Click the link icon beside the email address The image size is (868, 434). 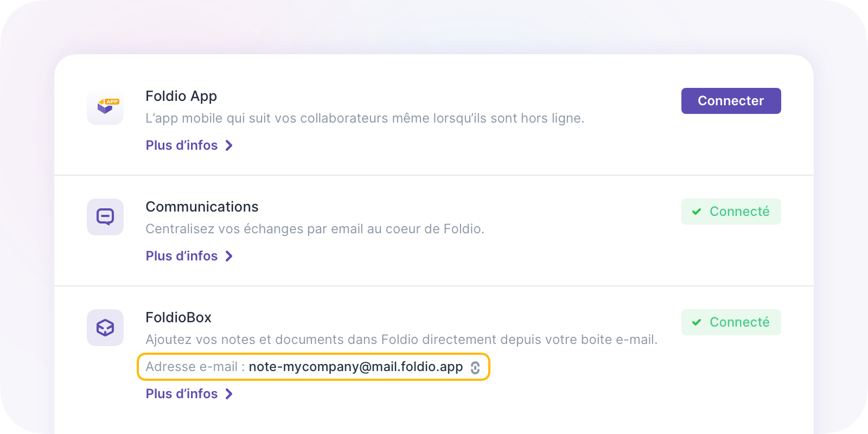[x=475, y=368]
